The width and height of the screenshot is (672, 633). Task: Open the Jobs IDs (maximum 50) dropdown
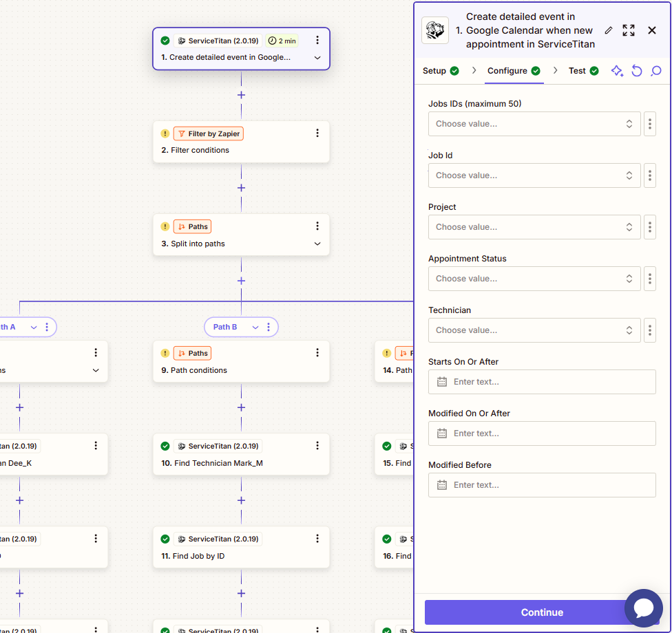534,125
